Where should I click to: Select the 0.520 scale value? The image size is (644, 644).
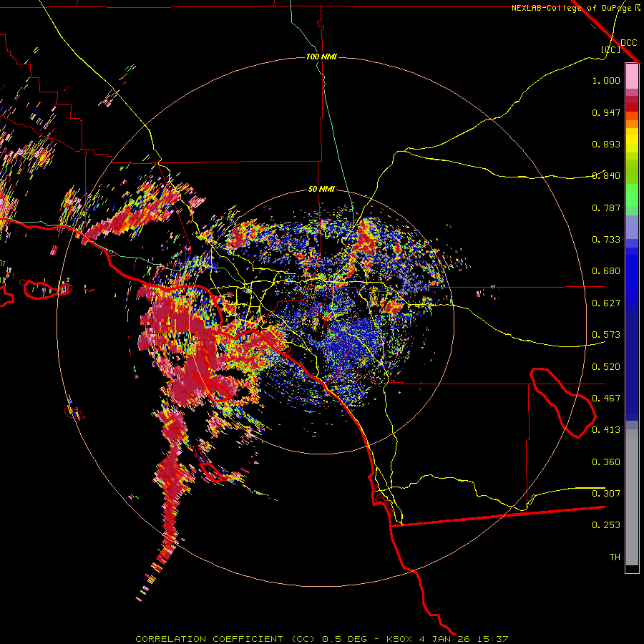click(x=606, y=367)
